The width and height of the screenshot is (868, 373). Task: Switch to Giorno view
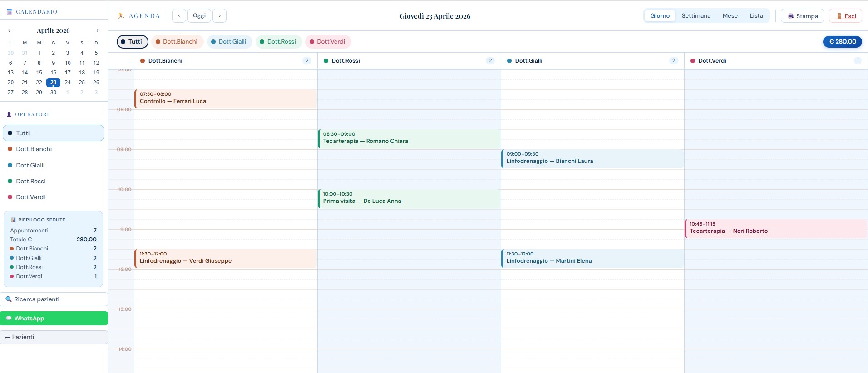(660, 16)
